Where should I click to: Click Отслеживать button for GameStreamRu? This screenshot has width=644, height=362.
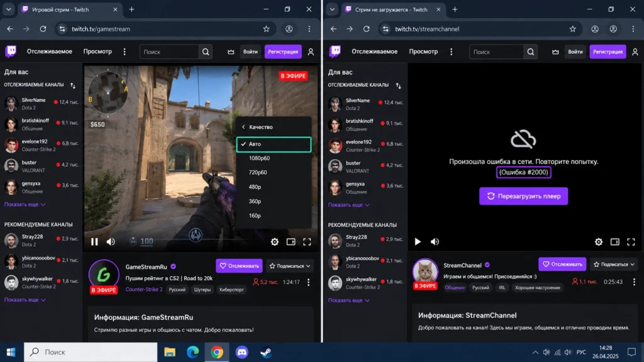pos(240,266)
